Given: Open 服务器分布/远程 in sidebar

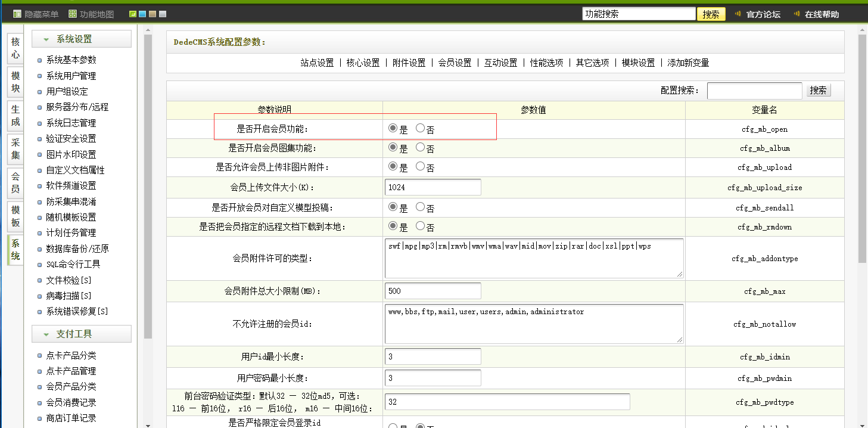Looking at the screenshot, I should pyautogui.click(x=77, y=107).
